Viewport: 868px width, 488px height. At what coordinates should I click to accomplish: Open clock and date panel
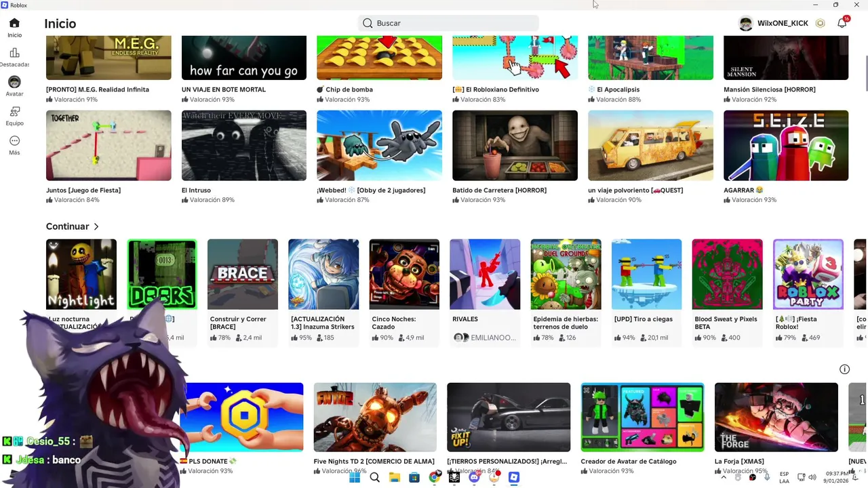835,477
